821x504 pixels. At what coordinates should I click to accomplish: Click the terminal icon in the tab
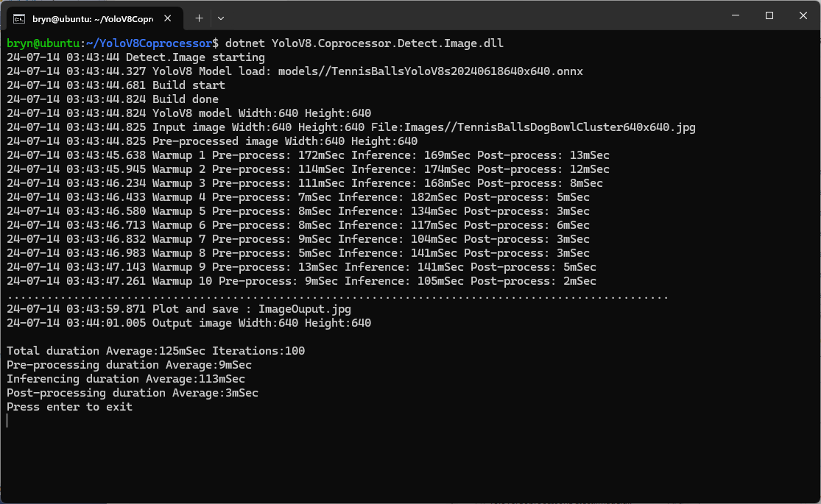pos(19,17)
